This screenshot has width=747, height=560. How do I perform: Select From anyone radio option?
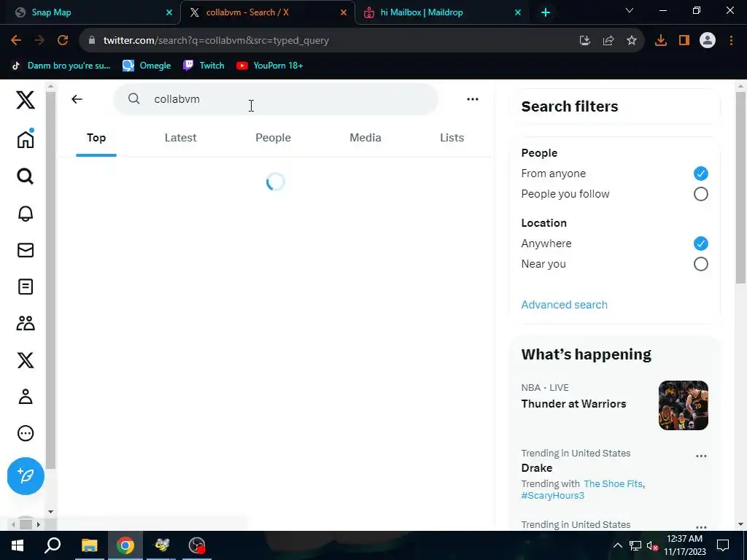tap(700, 174)
